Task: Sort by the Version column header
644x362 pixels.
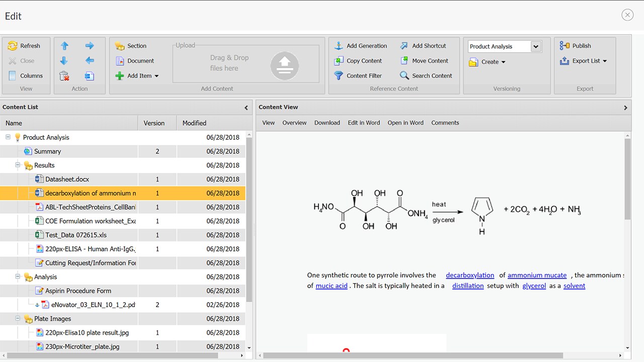Action: pyautogui.click(x=157, y=123)
